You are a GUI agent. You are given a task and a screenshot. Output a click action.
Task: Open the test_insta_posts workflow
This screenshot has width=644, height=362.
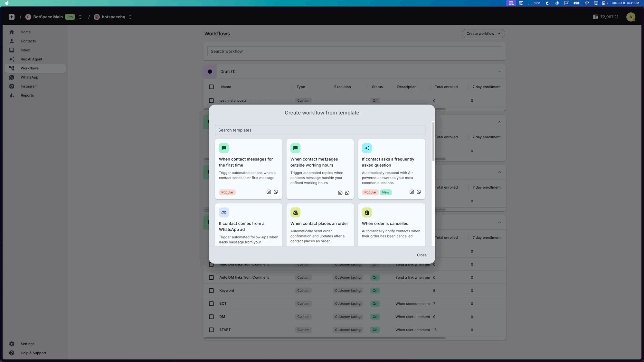click(233, 100)
